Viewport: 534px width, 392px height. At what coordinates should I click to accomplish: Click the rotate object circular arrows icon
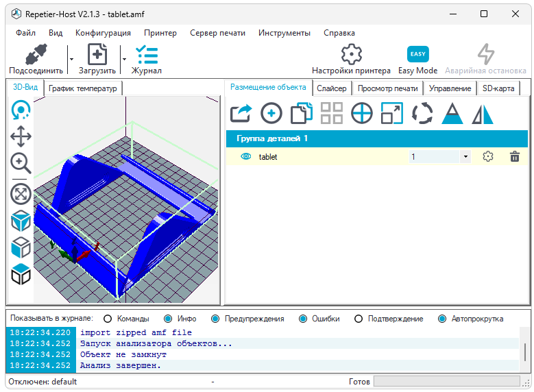[x=422, y=113]
